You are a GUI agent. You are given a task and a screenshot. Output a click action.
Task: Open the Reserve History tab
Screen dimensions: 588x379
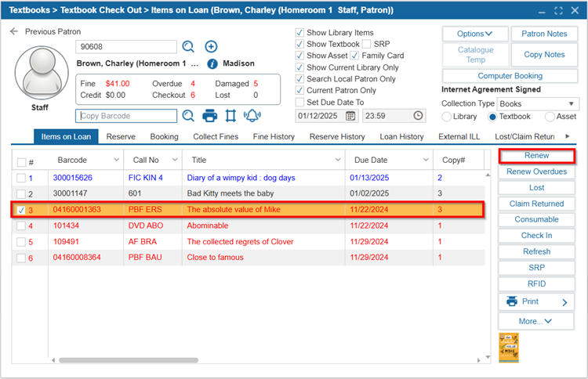point(337,137)
